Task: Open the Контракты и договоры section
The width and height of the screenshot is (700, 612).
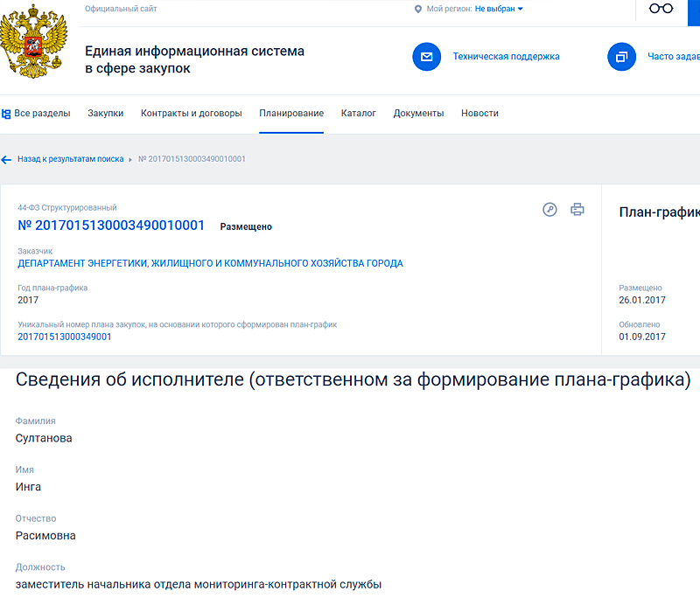Action: pyautogui.click(x=193, y=113)
